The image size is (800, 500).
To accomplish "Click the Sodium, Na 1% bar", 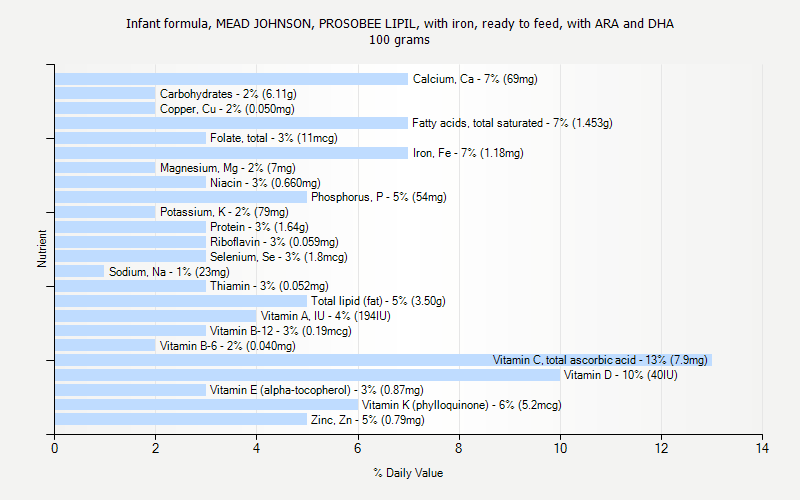I will (80, 271).
